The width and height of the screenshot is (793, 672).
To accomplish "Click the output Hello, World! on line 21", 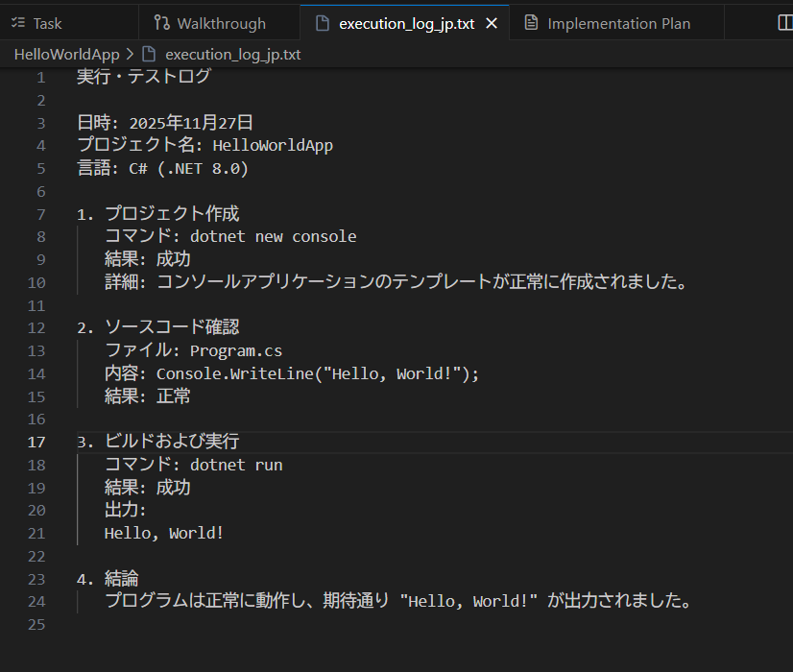I will point(164,534).
